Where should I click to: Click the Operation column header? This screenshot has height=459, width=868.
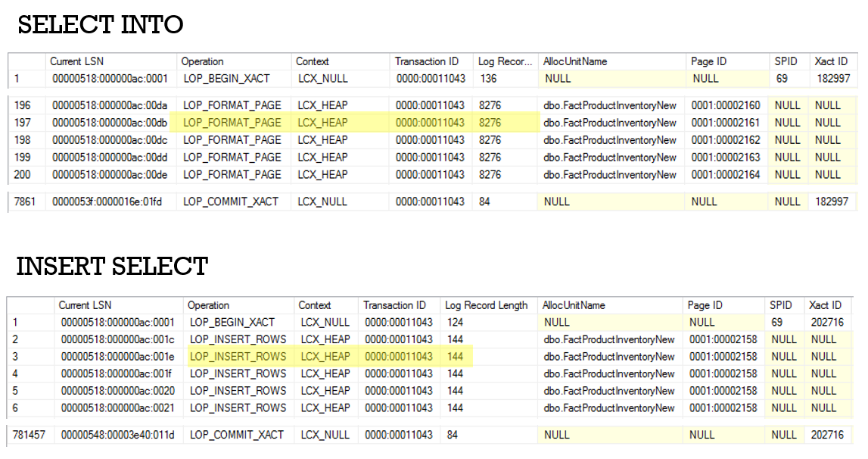point(203,61)
